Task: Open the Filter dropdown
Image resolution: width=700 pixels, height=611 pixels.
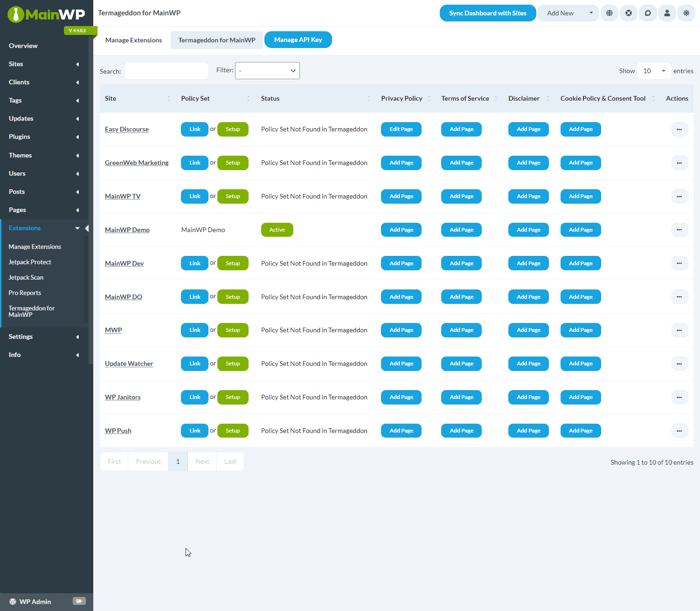Action: pos(267,70)
